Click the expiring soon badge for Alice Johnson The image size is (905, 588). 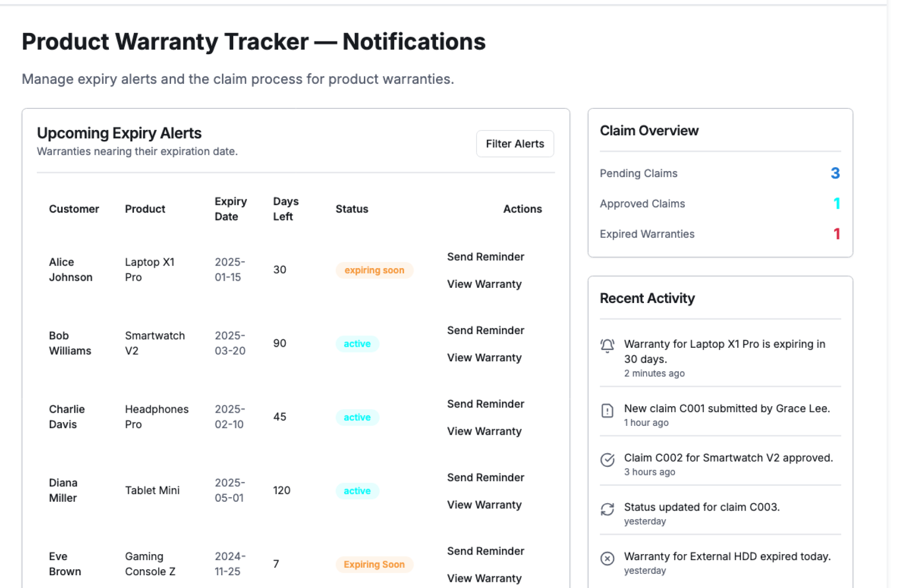(x=374, y=270)
